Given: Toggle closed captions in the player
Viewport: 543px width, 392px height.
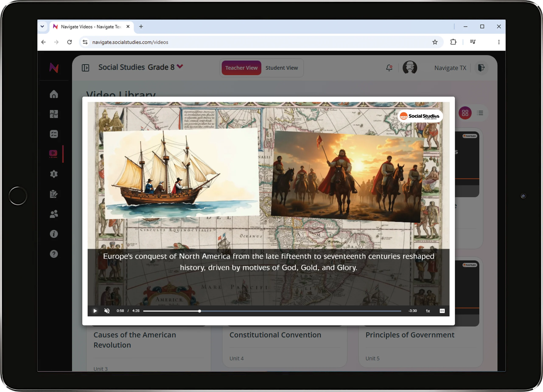Looking at the screenshot, I should click(x=442, y=311).
